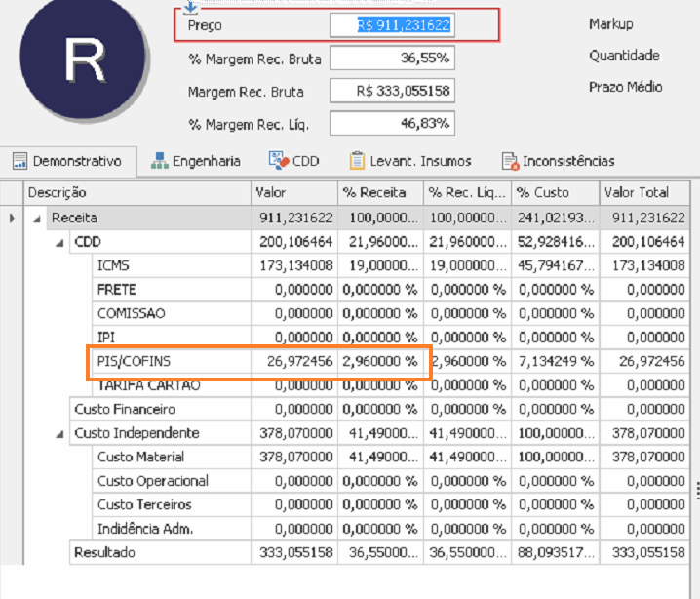Click the panel splitter grip at right edge
This screenshot has width=700, height=599.
pyautogui.click(x=697, y=491)
